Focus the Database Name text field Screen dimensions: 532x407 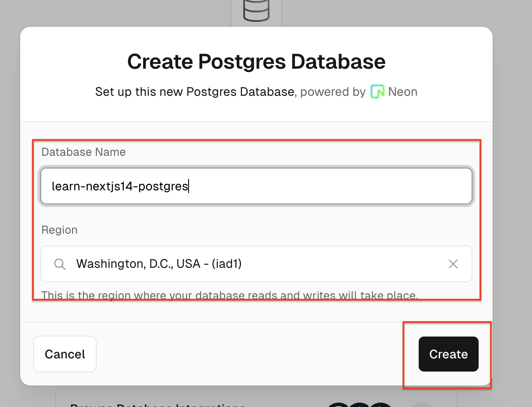(x=256, y=186)
